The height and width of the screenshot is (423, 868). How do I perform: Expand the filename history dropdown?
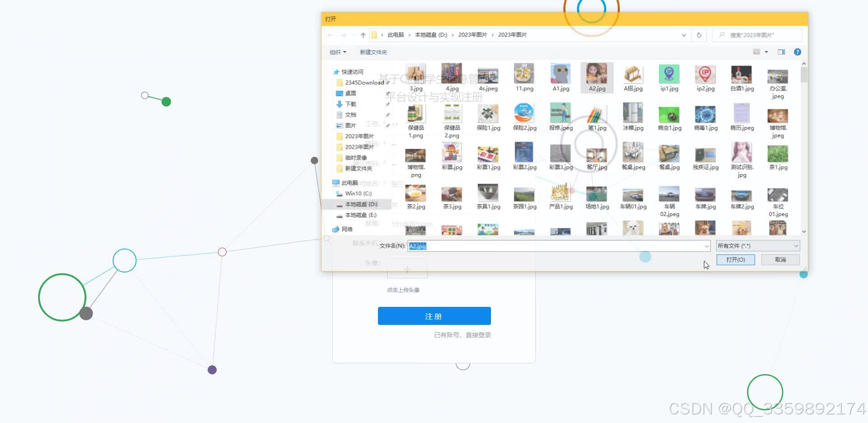706,246
